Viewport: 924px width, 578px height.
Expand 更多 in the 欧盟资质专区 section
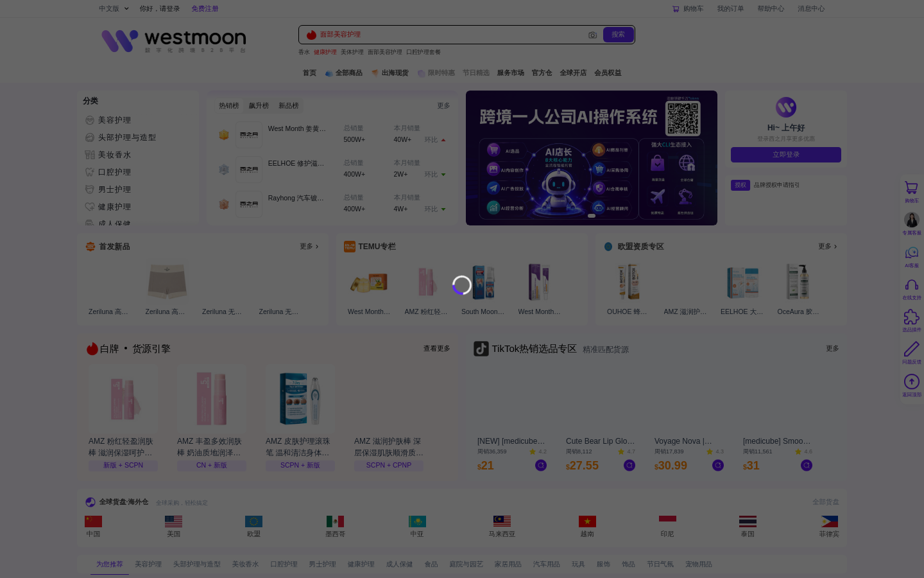pos(828,247)
